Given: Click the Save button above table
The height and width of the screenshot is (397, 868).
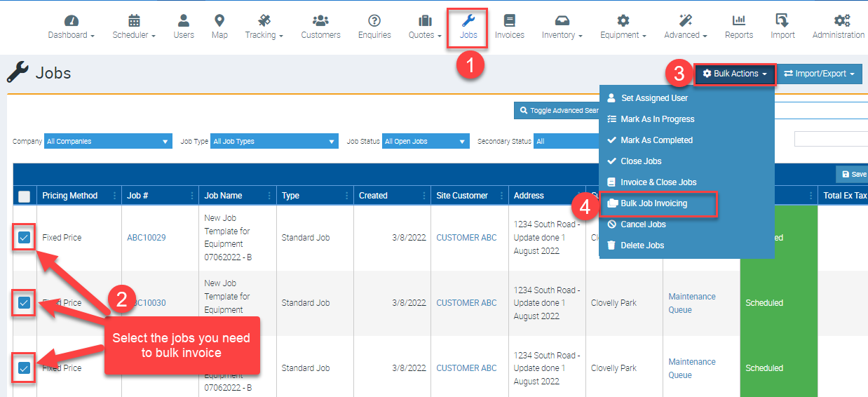Looking at the screenshot, I should click(853, 174).
